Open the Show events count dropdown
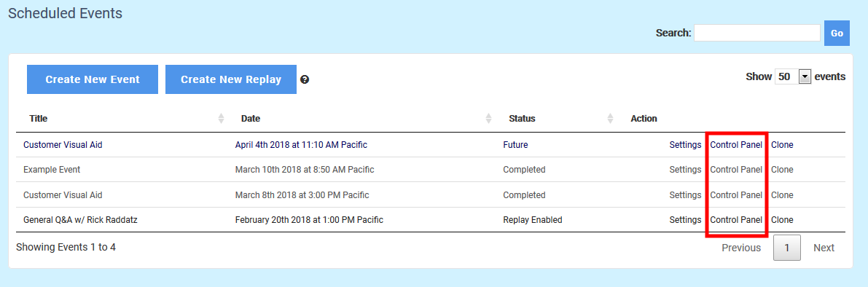868x287 pixels. coord(793,77)
